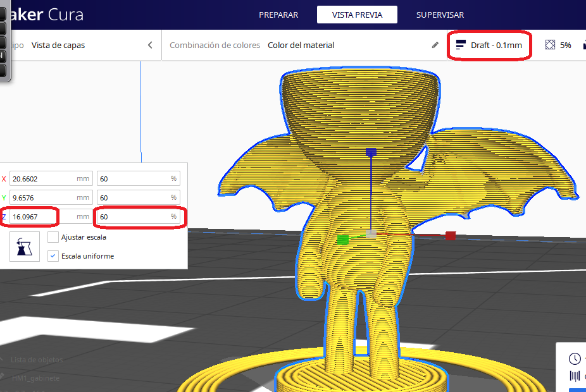The height and width of the screenshot is (392, 586).
Task: Select the VISTA PREVIA tab
Action: coord(357,15)
